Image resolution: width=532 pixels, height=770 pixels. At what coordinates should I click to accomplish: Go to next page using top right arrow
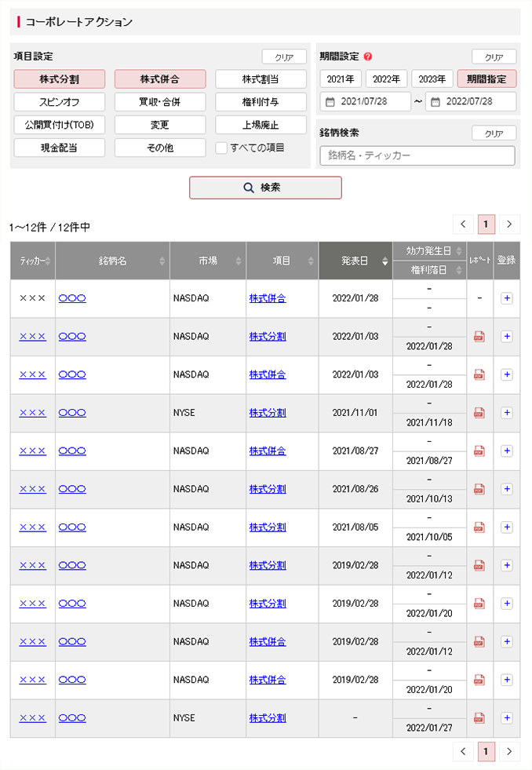tap(510, 224)
